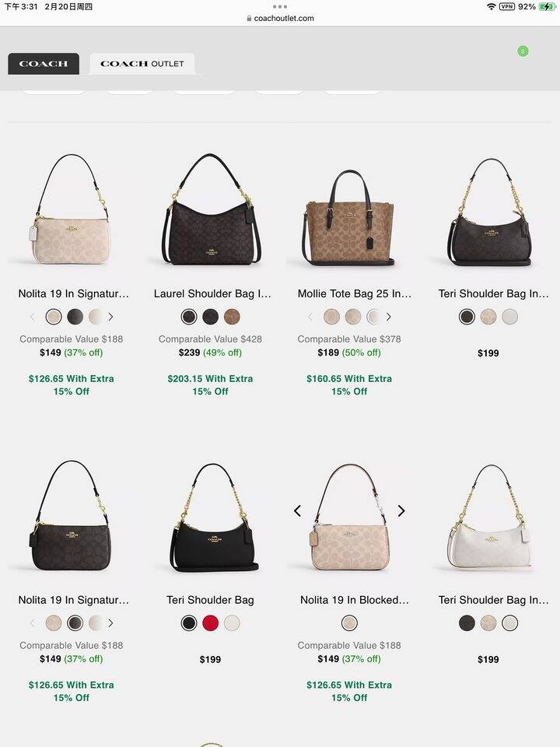Viewport: 560px width, 747px height.
Task: Pick dark swatch under first Nolita 19 bag
Action: pyautogui.click(x=75, y=317)
